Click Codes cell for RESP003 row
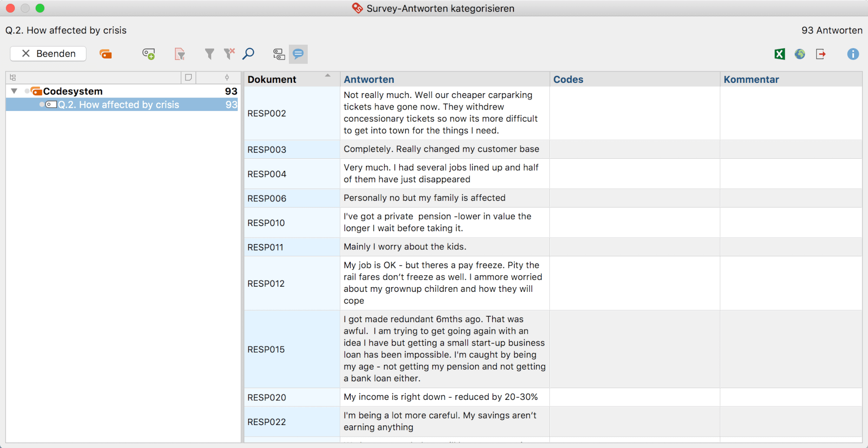 tap(635, 150)
